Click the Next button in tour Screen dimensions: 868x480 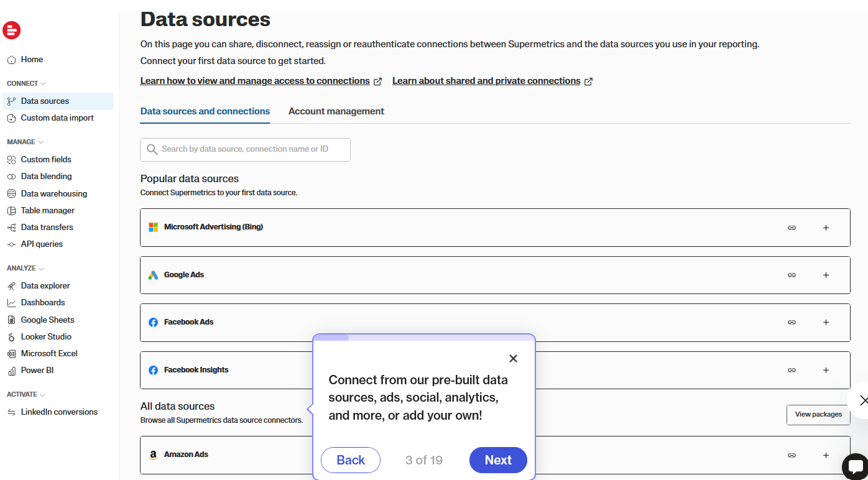point(498,460)
